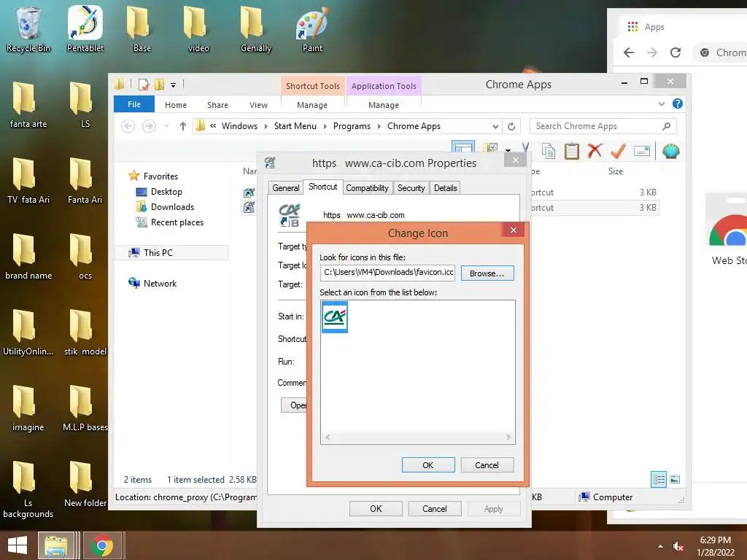Open the Home ribbon tab in Explorer
747x560 pixels.
click(x=176, y=105)
